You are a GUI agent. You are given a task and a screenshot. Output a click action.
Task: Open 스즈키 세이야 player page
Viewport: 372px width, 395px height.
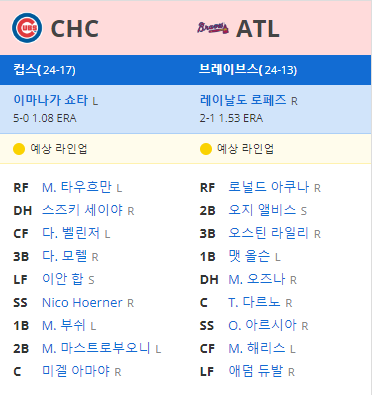tap(82, 210)
